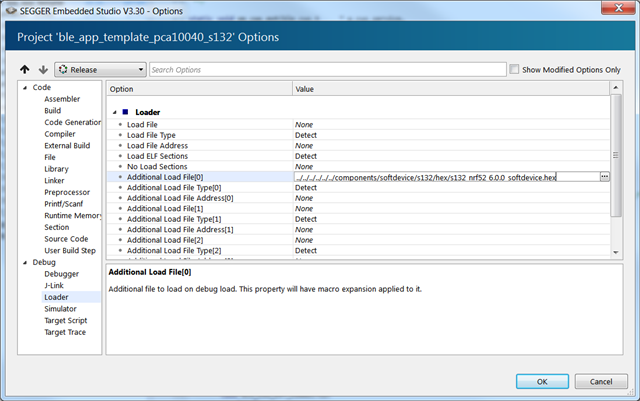Click the OK button
The height and width of the screenshot is (401, 640).
coord(542,381)
